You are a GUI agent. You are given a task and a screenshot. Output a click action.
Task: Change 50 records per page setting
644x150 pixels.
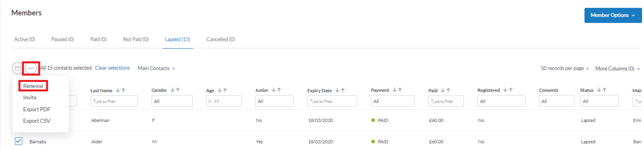(x=565, y=68)
